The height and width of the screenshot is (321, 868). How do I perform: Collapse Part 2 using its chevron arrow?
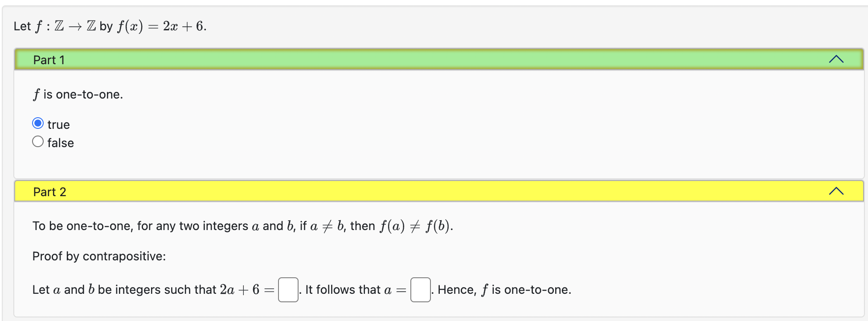point(837,191)
